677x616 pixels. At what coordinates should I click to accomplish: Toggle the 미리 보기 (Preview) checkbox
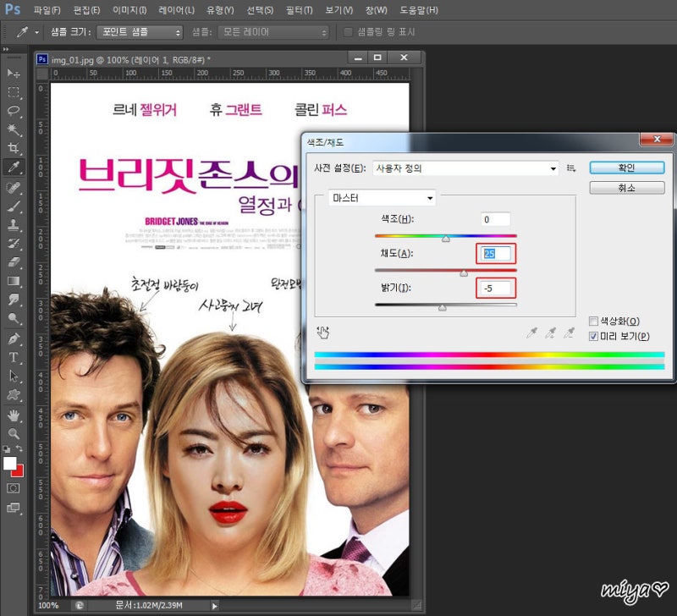(x=593, y=336)
